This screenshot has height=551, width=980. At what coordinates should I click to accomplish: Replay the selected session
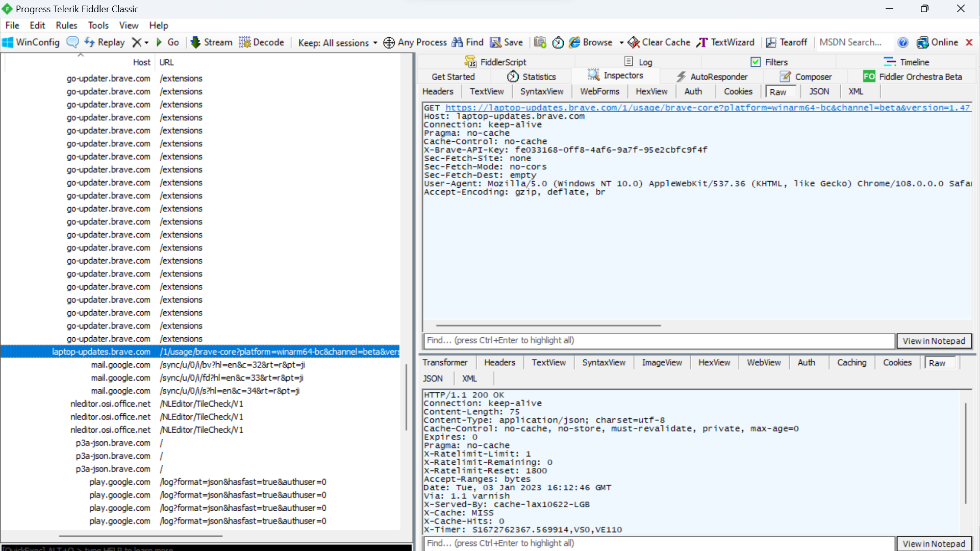point(104,42)
